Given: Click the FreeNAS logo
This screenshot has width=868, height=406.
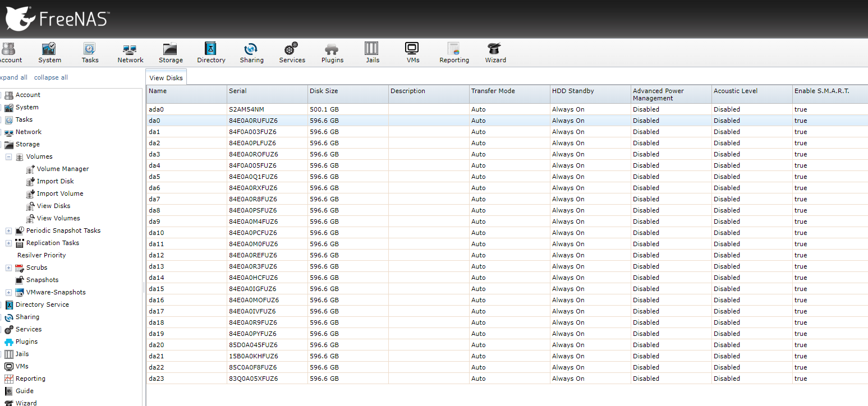Looking at the screenshot, I should (56, 19).
